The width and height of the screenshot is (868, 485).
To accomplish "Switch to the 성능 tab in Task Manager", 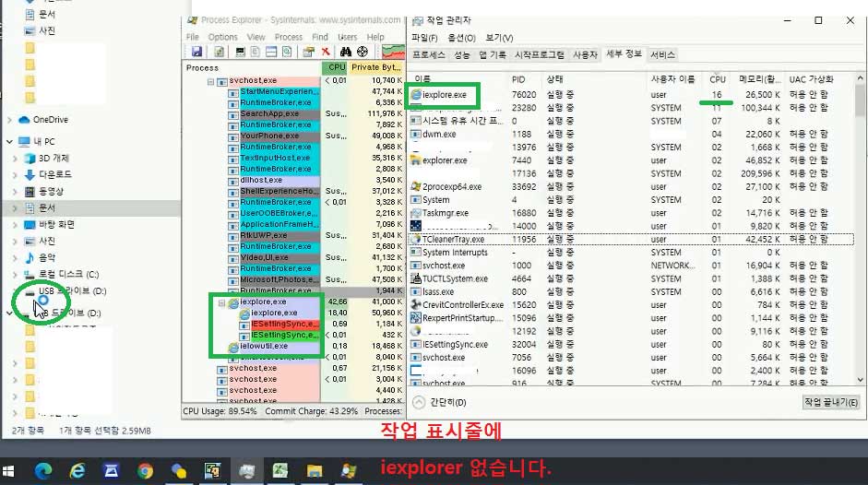I will [462, 54].
